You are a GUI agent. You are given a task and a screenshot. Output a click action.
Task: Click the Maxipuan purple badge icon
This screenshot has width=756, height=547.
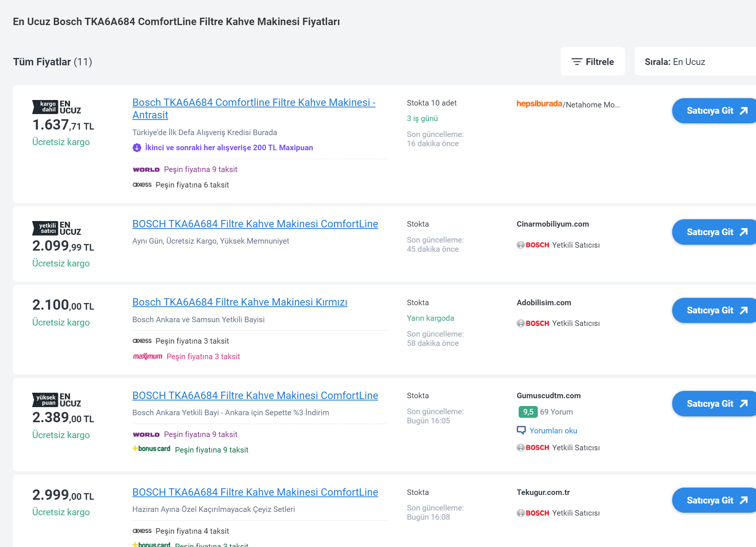137,148
